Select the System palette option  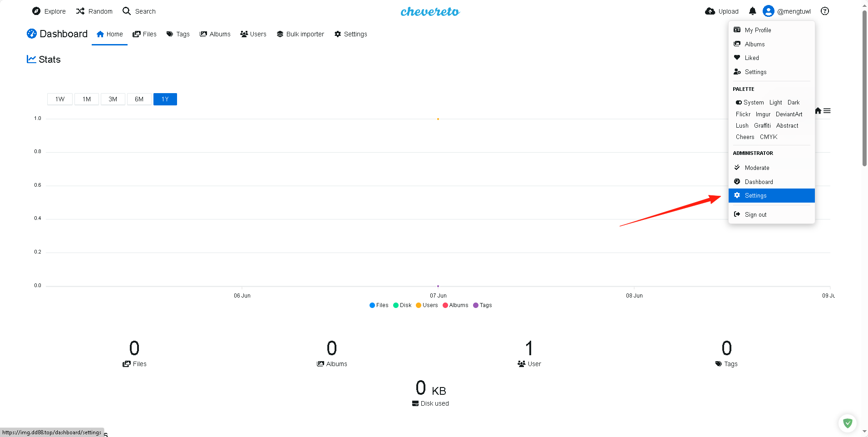750,103
